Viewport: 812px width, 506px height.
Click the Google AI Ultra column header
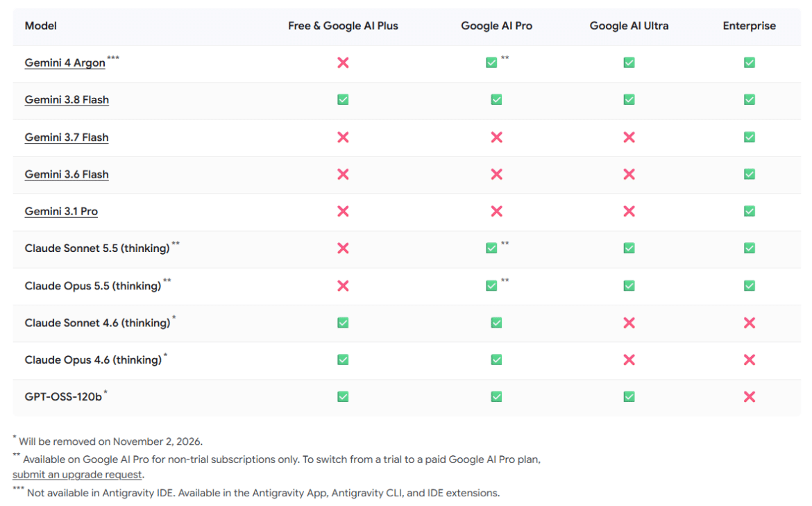click(x=629, y=26)
